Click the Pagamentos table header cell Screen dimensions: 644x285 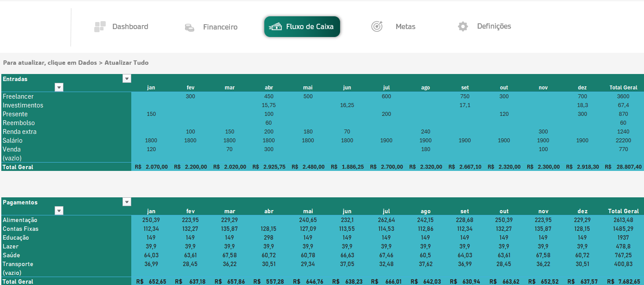pyautogui.click(x=20, y=202)
